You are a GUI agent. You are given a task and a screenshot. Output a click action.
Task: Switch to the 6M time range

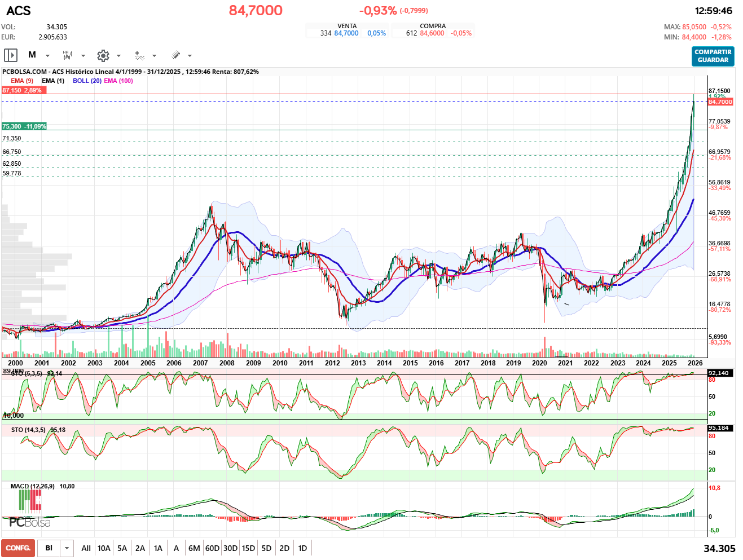[x=194, y=548]
